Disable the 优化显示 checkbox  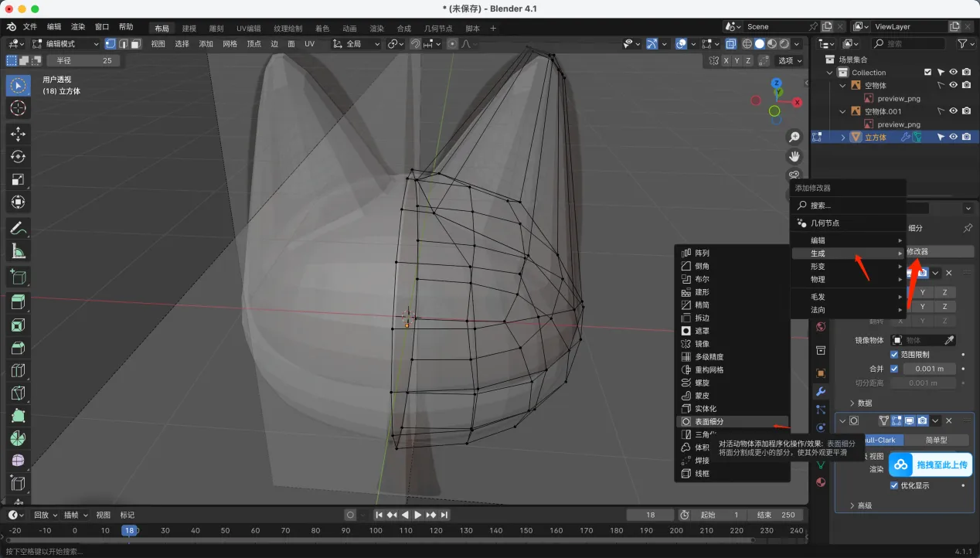pyautogui.click(x=894, y=485)
